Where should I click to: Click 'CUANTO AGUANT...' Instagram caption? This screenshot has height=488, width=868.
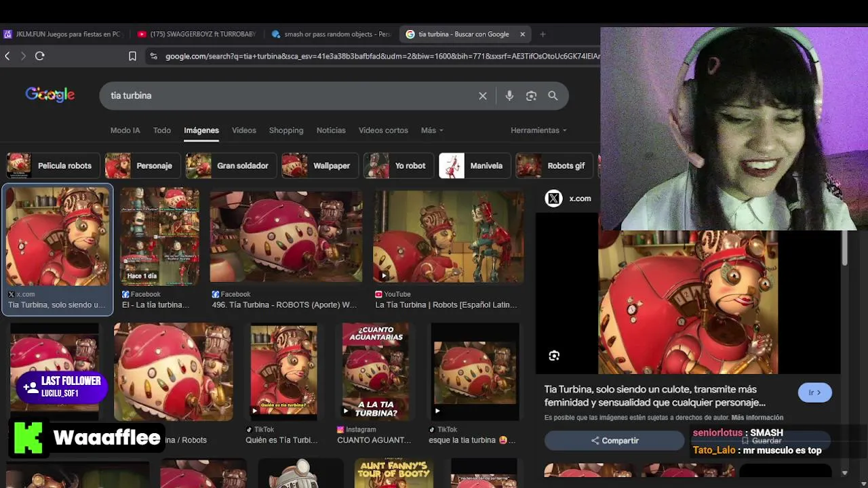point(374,440)
